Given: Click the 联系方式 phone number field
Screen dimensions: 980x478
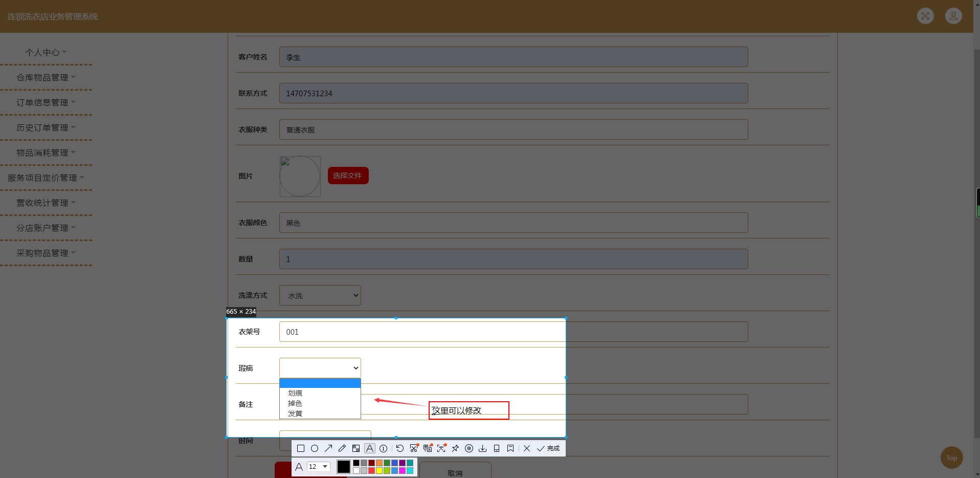Looking at the screenshot, I should (514, 93).
